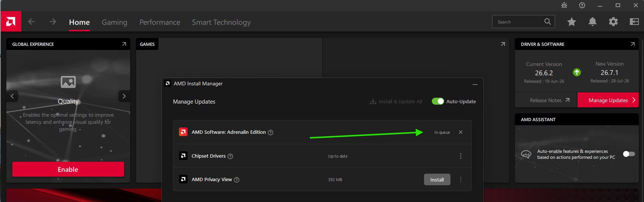Open Release Notes link
Screen dimensions: 644x202
pos(549,100)
